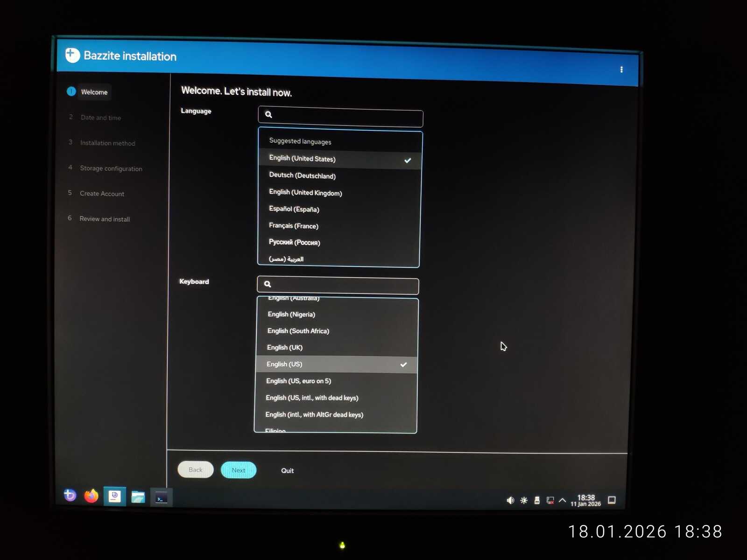
Task: Open removable devices tray icon
Action: click(x=537, y=500)
